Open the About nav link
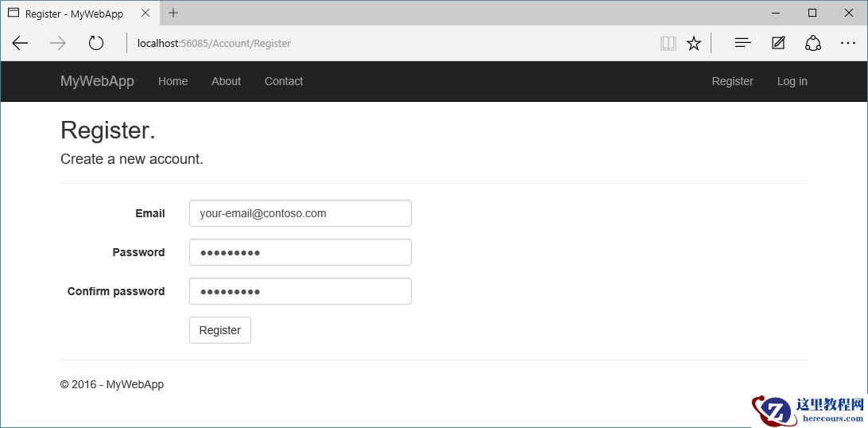This screenshot has width=868, height=428. [x=226, y=81]
